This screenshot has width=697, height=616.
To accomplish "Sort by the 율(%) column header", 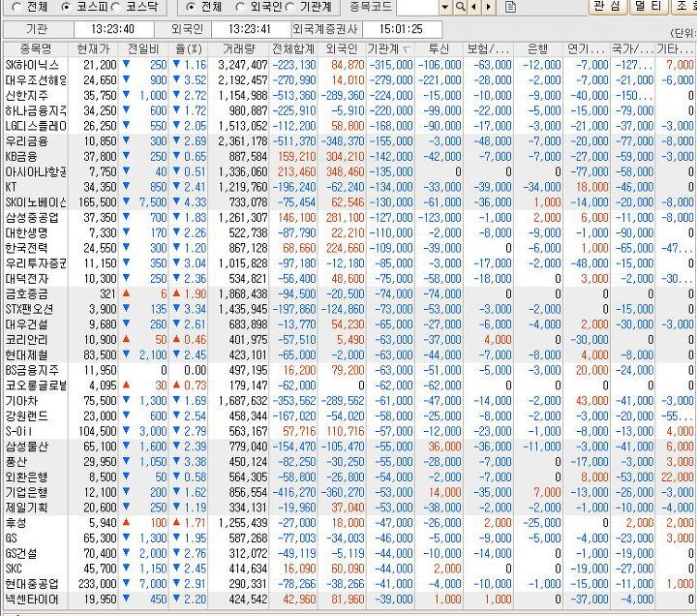I will point(189,49).
